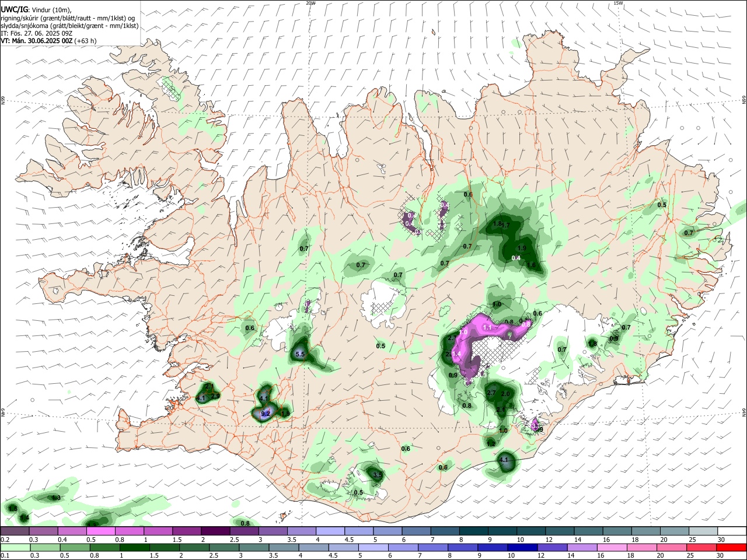
Task: Select the 5.5 precipitation value on the map
Action: (x=301, y=354)
